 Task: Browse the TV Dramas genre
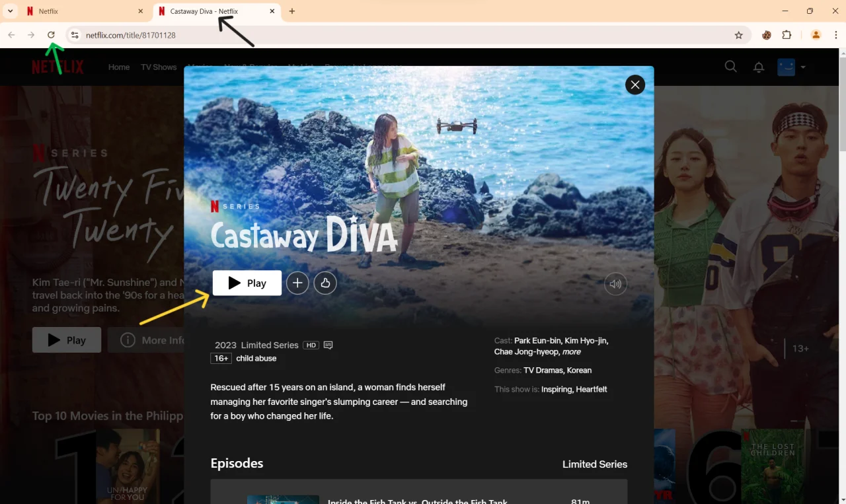(543, 371)
